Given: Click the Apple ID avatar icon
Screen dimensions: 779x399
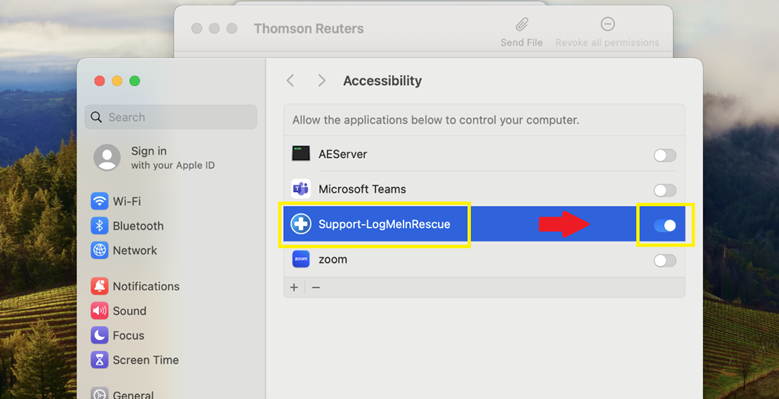Looking at the screenshot, I should 107,158.
